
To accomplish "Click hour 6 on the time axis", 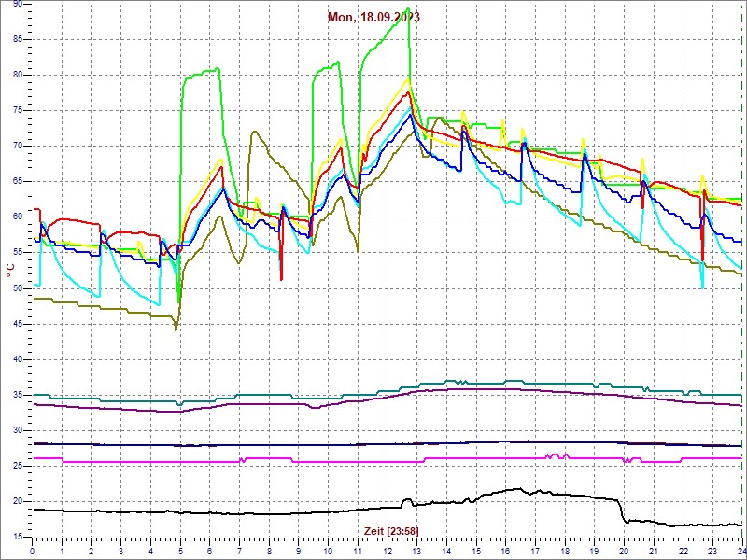I will [209, 551].
